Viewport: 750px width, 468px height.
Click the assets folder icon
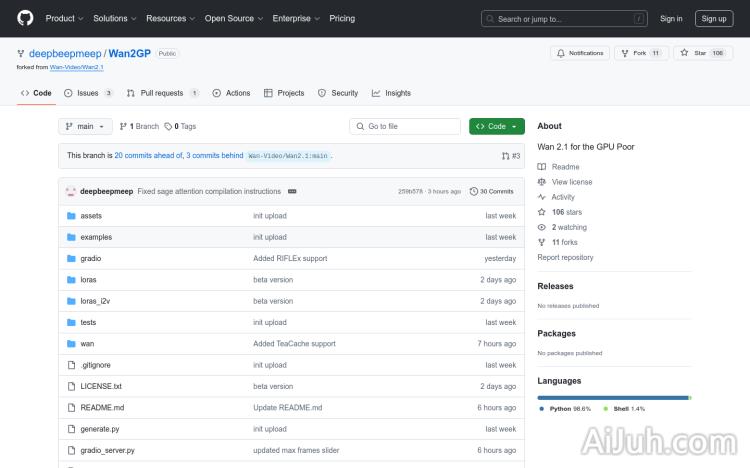tap(71, 216)
